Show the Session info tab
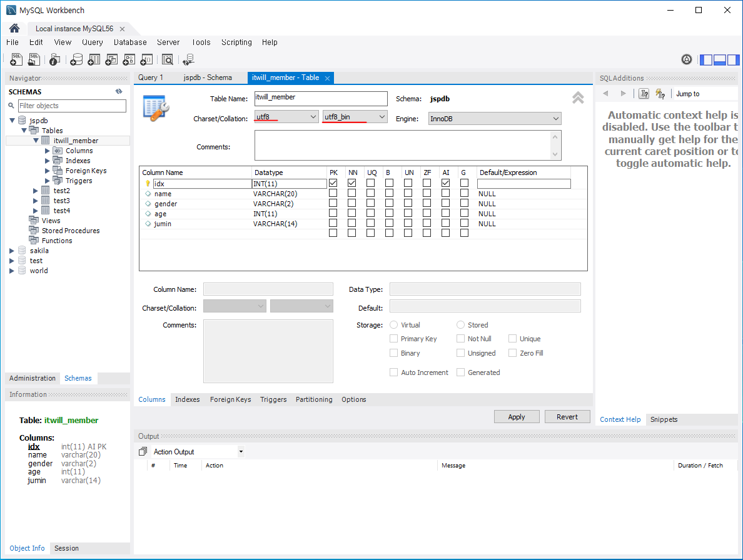The height and width of the screenshot is (560, 743). [66, 548]
